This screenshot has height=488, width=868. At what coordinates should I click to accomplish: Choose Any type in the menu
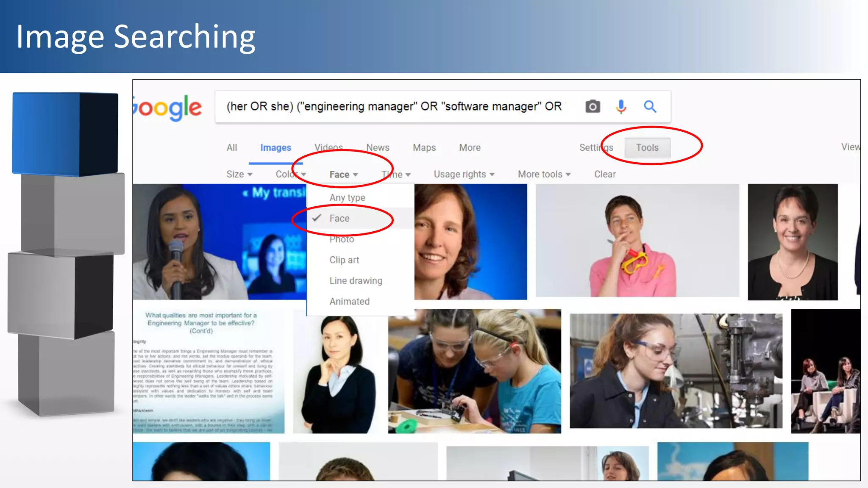(x=361, y=197)
